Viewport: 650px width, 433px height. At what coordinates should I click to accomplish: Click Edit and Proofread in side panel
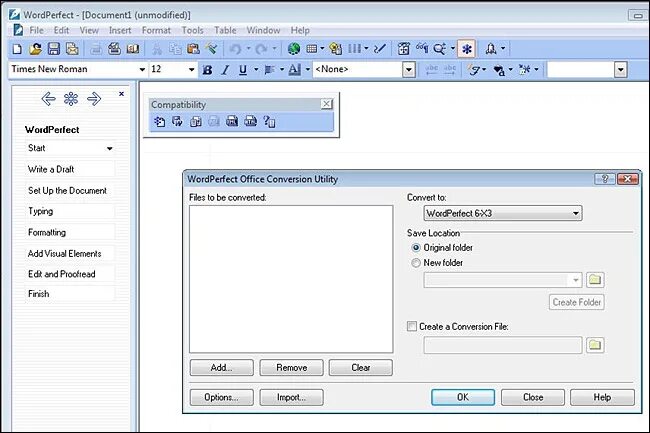pos(70,274)
